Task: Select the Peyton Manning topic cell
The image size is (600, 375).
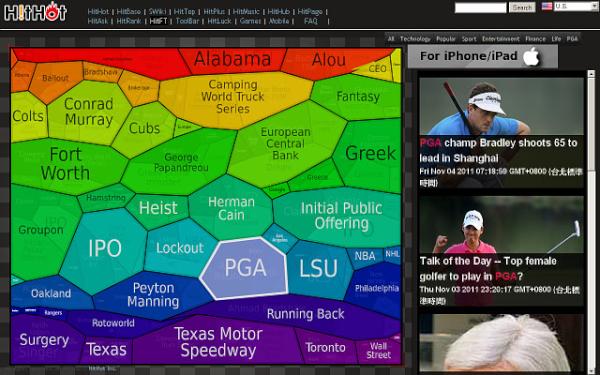Action: 153,295
